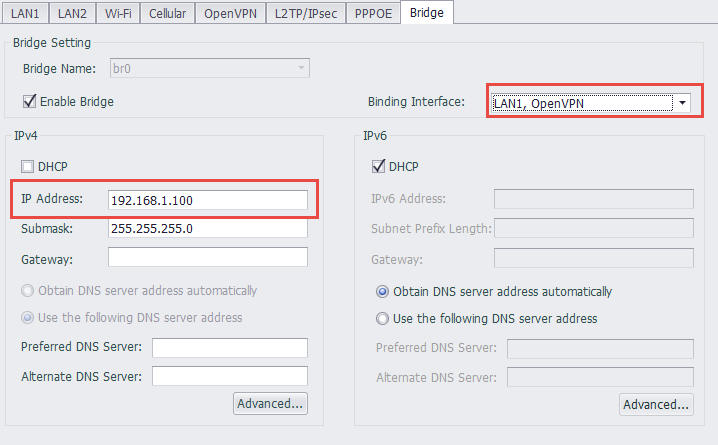Enable DHCP in the IPv4 section
This screenshot has height=445, width=718.
coord(29,166)
